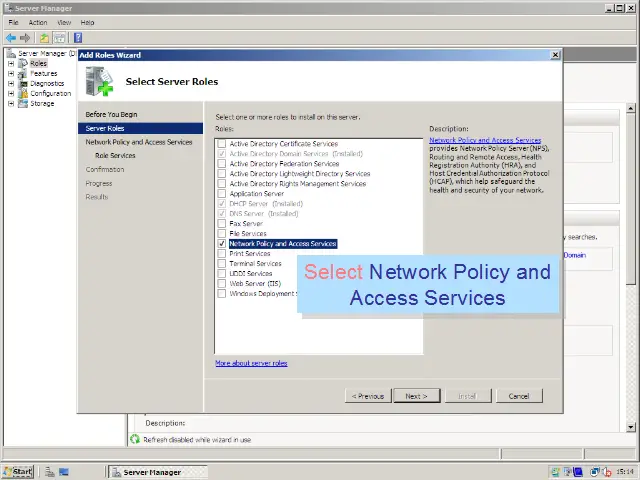This screenshot has height=480, width=640.
Task: Click the Windows Start button
Action: pyautogui.click(x=18, y=472)
